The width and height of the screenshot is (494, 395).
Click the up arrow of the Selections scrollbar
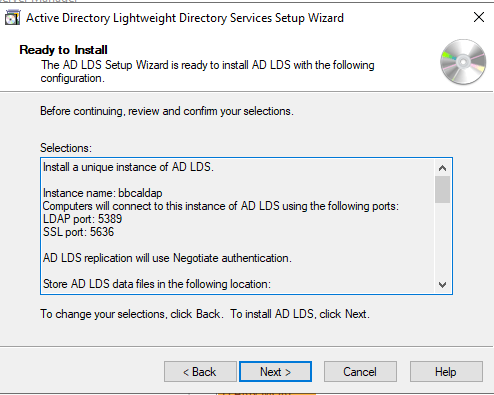click(442, 168)
